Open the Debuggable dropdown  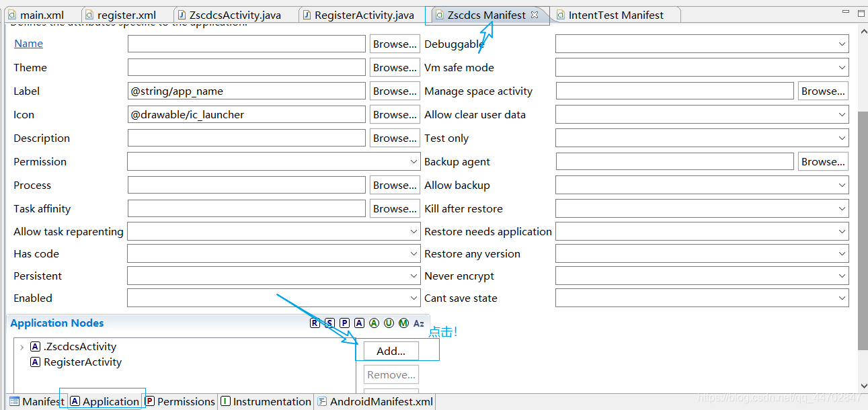(702, 44)
